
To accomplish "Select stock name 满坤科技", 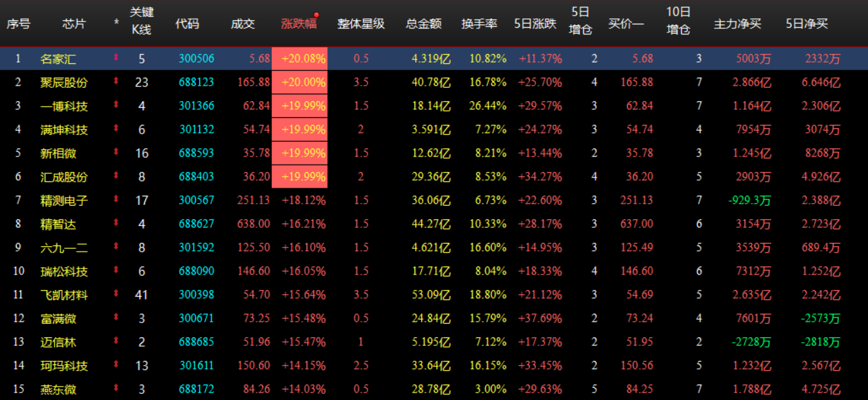I will pos(64,130).
